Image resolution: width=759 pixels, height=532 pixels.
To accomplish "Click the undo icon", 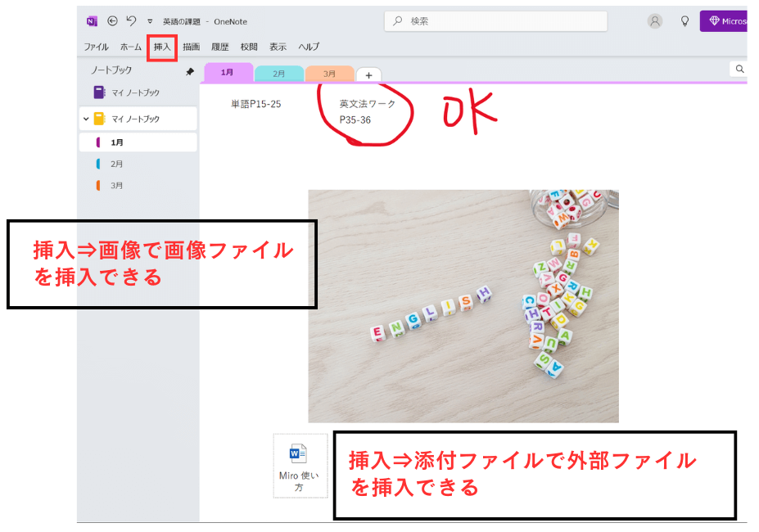I will point(131,21).
